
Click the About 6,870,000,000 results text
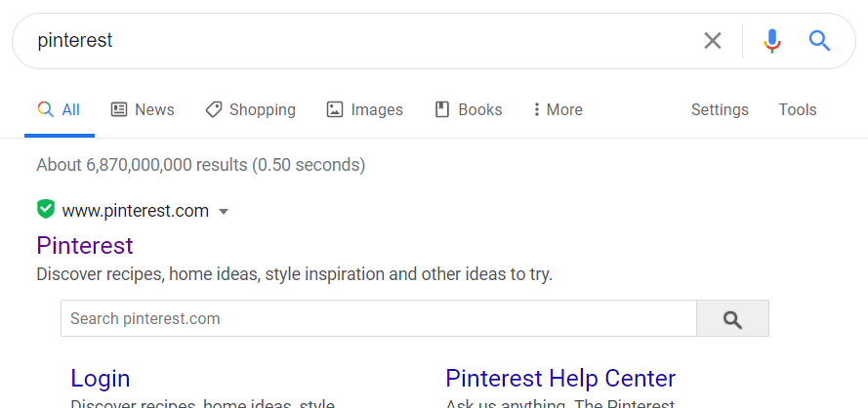click(201, 165)
